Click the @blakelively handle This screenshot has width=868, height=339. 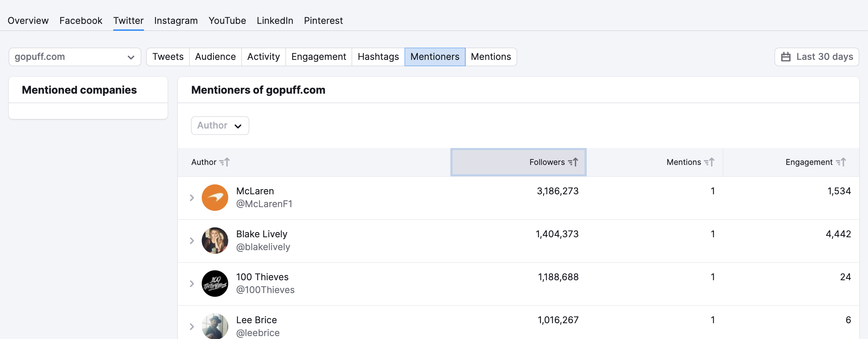(x=263, y=247)
